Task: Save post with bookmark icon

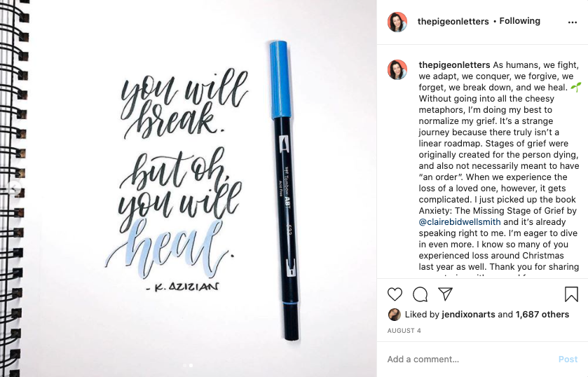Action: [571, 294]
